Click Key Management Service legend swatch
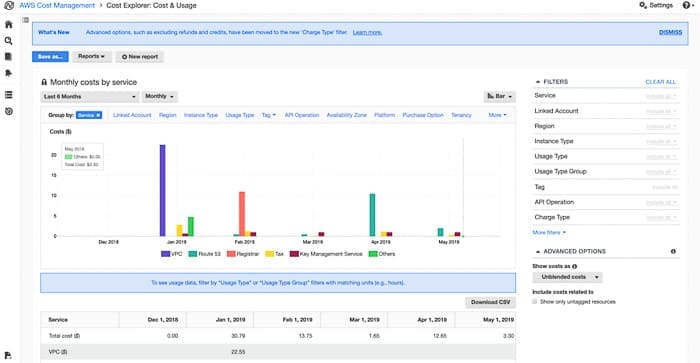 (294, 254)
